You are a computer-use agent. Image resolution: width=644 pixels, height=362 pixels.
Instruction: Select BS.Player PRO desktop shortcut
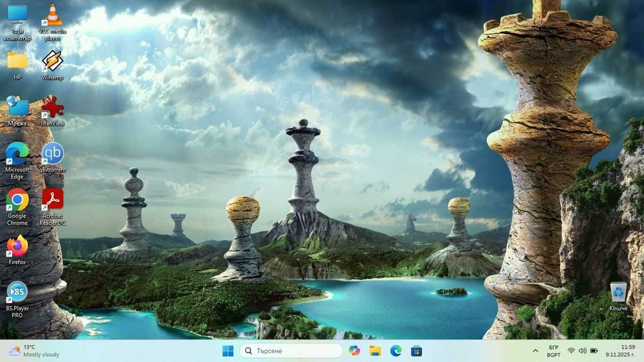click(x=17, y=300)
